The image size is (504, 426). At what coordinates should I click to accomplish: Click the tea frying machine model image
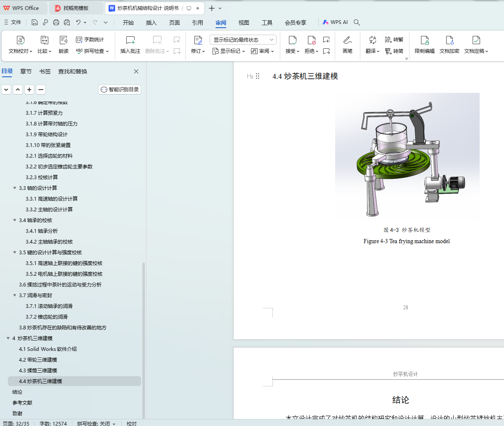pyautogui.click(x=407, y=157)
